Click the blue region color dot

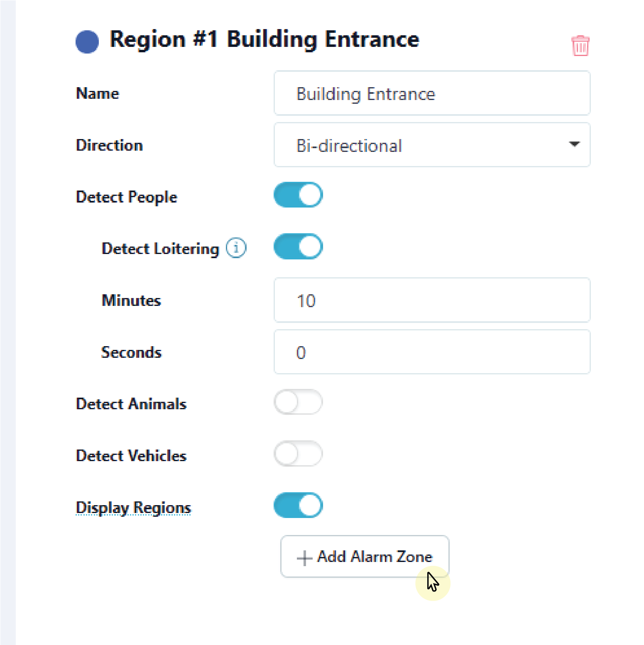tap(87, 41)
